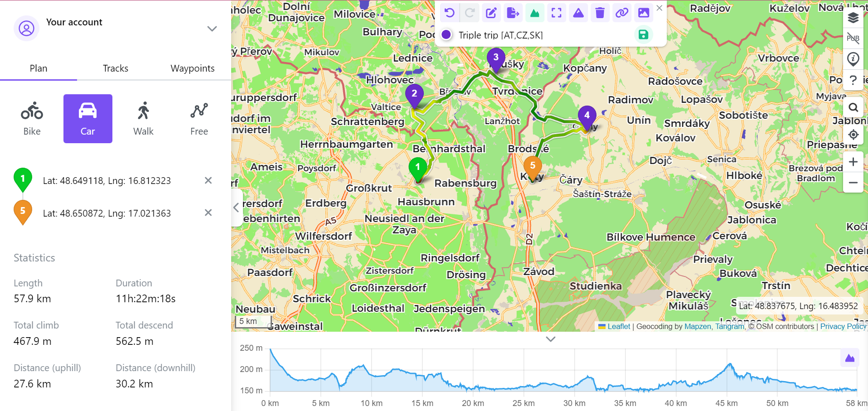868x411 pixels.
Task: Choose Walk routing mode
Action: [143, 119]
